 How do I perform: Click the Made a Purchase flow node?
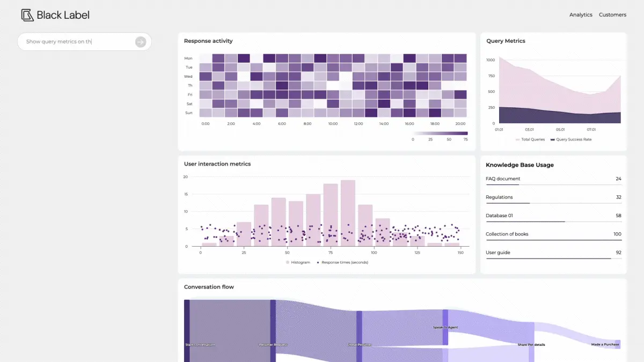617,344
